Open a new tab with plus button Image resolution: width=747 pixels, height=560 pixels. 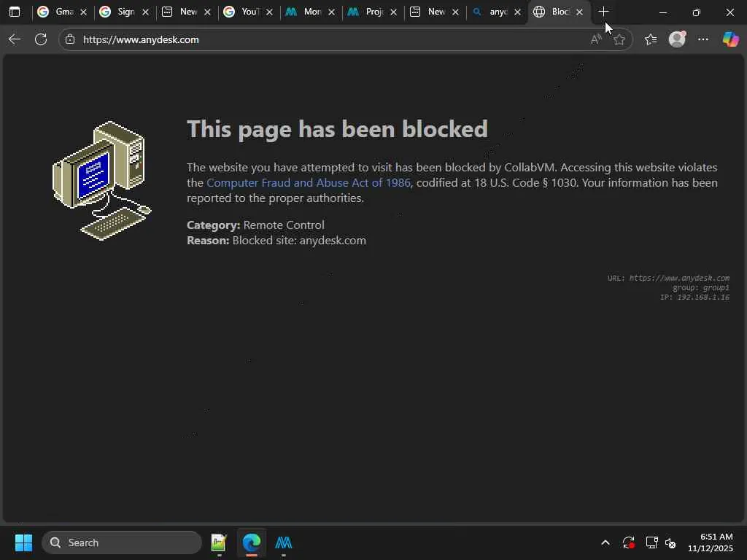[x=603, y=12]
